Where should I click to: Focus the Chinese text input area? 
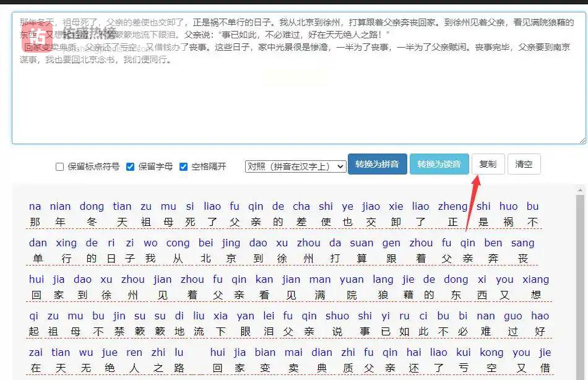pos(298,99)
